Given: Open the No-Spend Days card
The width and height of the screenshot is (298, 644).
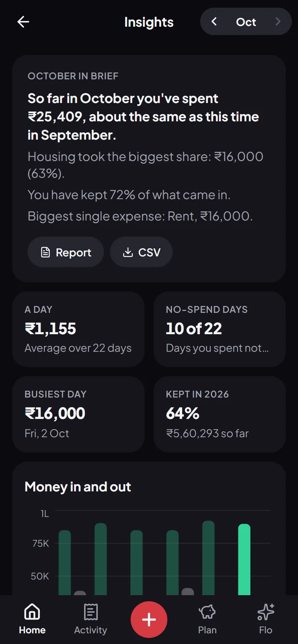Looking at the screenshot, I should [220, 329].
